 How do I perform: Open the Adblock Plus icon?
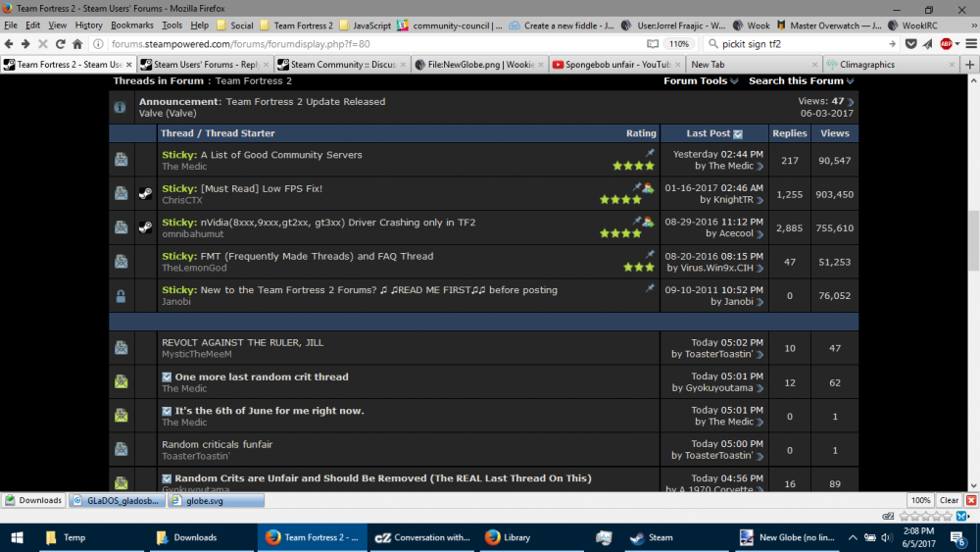[x=946, y=44]
